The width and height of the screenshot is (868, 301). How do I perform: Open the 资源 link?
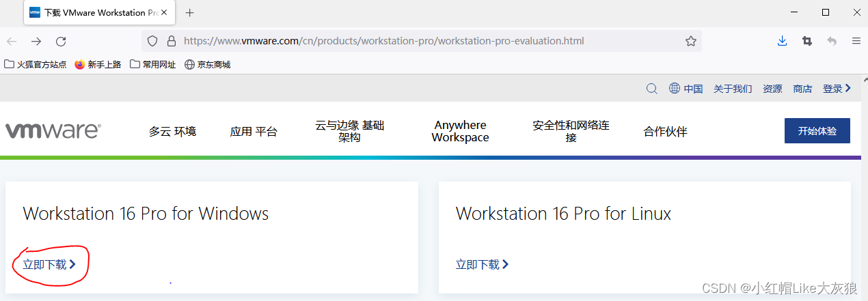click(772, 89)
